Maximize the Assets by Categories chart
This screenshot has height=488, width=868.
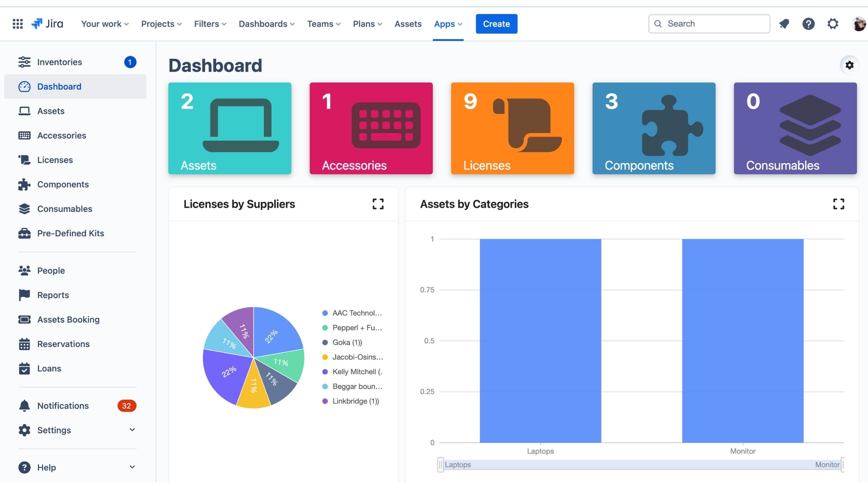pos(839,204)
